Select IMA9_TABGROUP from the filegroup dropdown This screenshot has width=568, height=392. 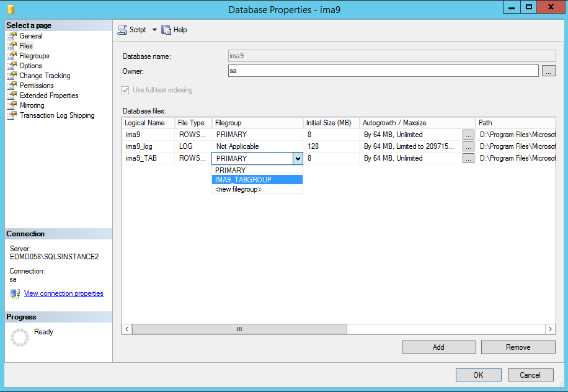(x=257, y=179)
